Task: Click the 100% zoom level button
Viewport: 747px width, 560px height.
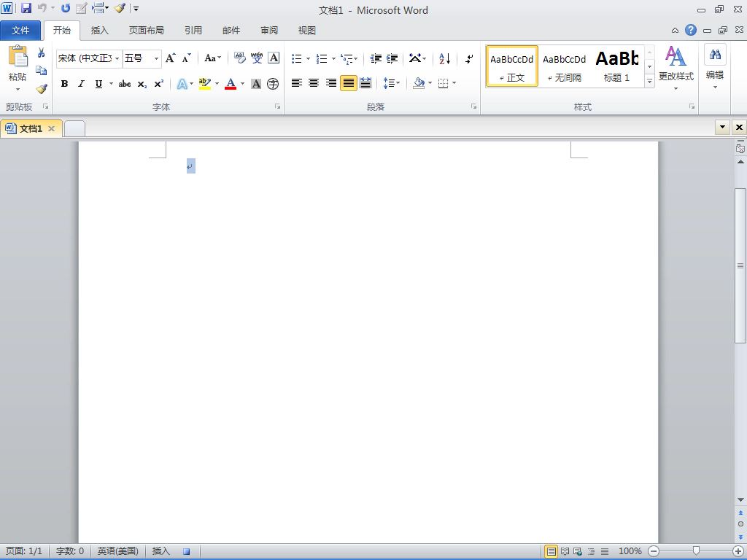Action: pos(630,551)
